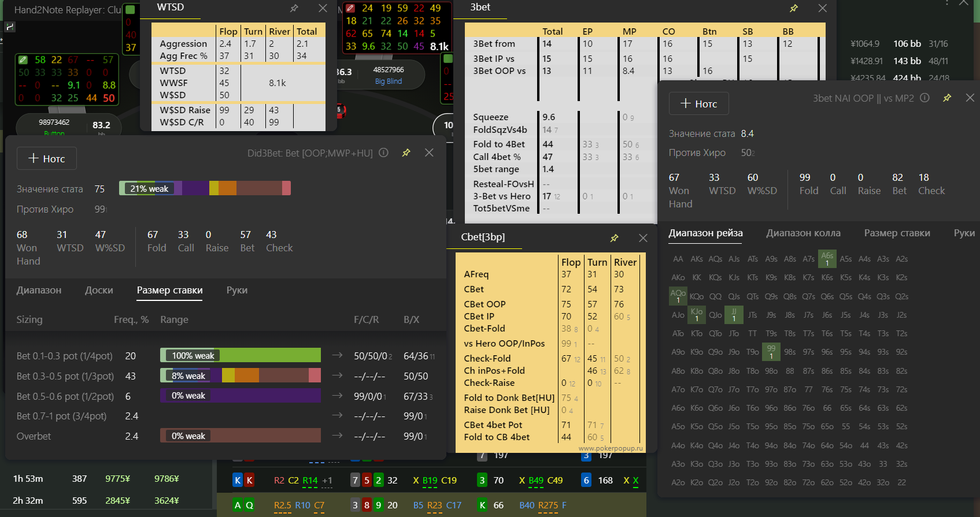
Task: Close the Did3Bet popup panel
Action: click(x=429, y=153)
